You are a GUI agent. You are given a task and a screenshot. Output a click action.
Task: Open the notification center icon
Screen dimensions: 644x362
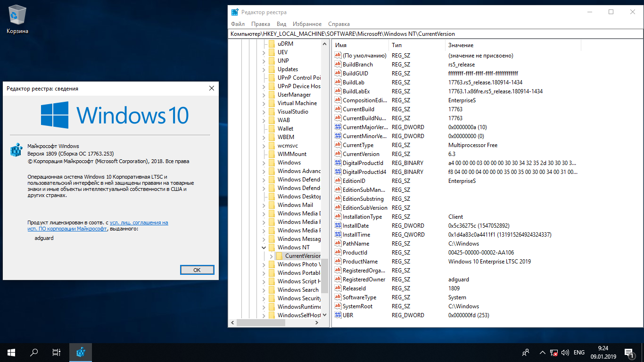click(628, 352)
